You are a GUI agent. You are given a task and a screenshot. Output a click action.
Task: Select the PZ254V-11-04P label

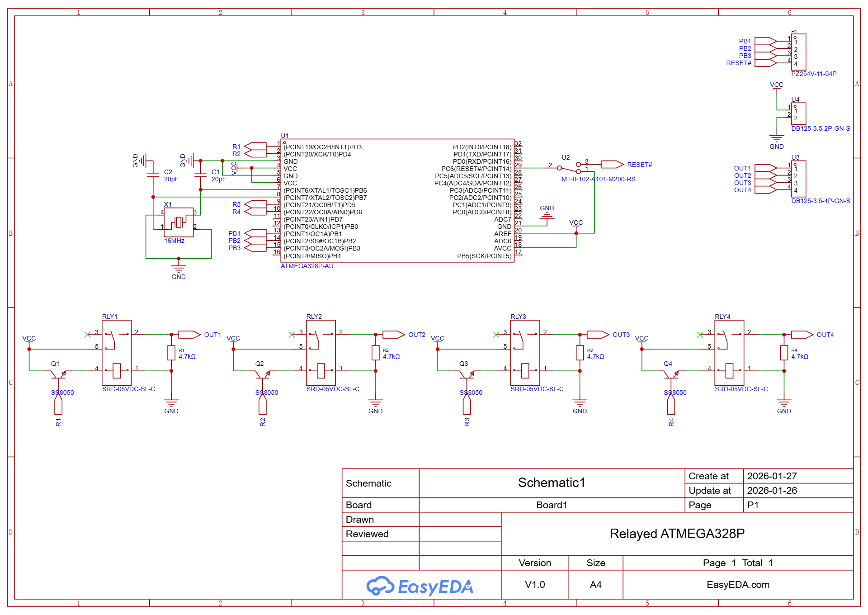pyautogui.click(x=814, y=74)
